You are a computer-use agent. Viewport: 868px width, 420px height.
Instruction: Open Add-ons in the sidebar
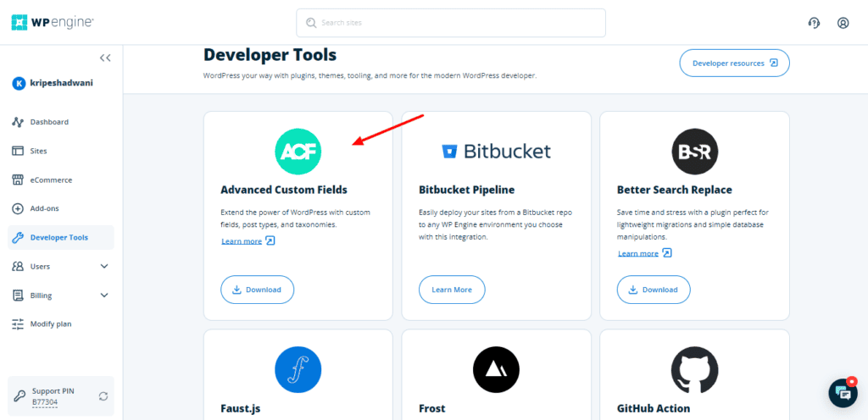(44, 208)
